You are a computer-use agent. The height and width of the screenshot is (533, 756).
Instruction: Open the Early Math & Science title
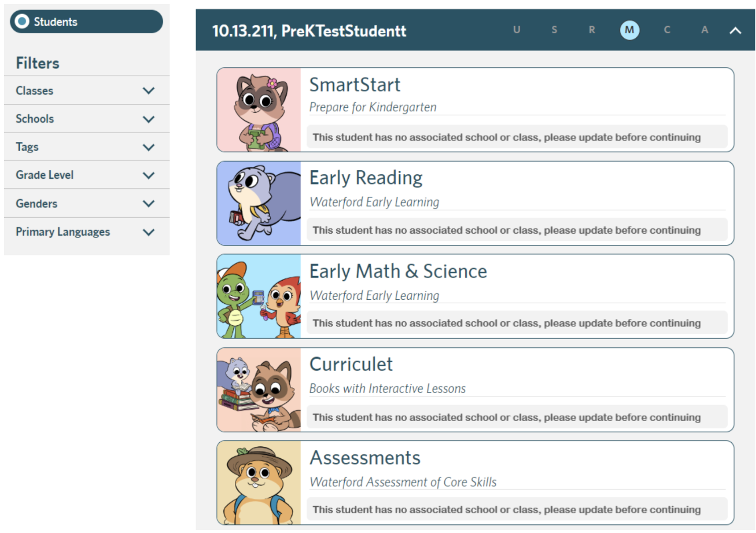point(398,271)
